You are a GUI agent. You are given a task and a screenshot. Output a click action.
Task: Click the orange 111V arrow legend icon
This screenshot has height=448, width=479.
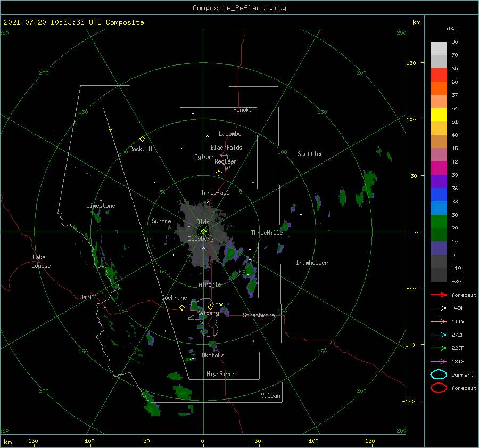tap(439, 321)
